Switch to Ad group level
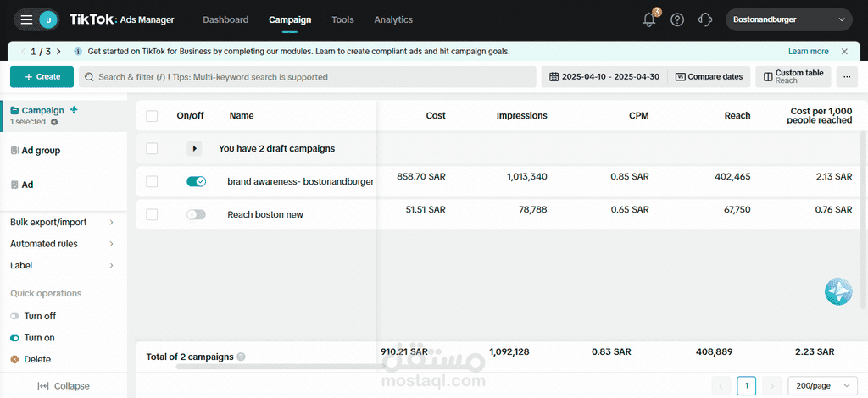868x398 pixels. (x=36, y=151)
